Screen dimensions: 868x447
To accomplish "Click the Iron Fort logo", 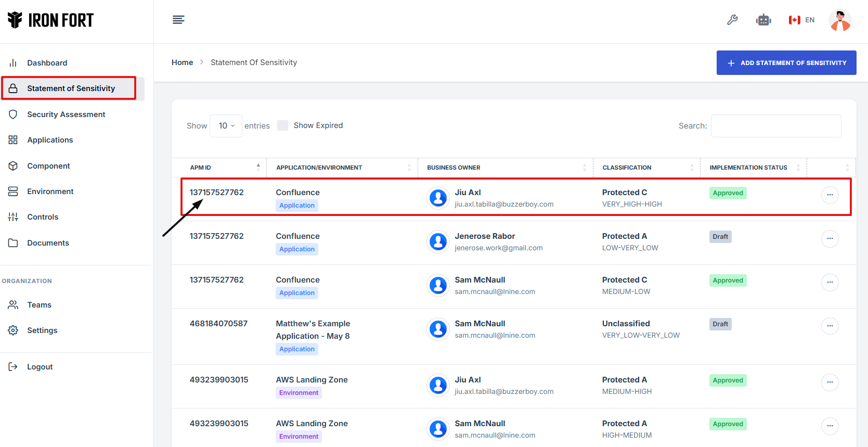I will coord(50,20).
